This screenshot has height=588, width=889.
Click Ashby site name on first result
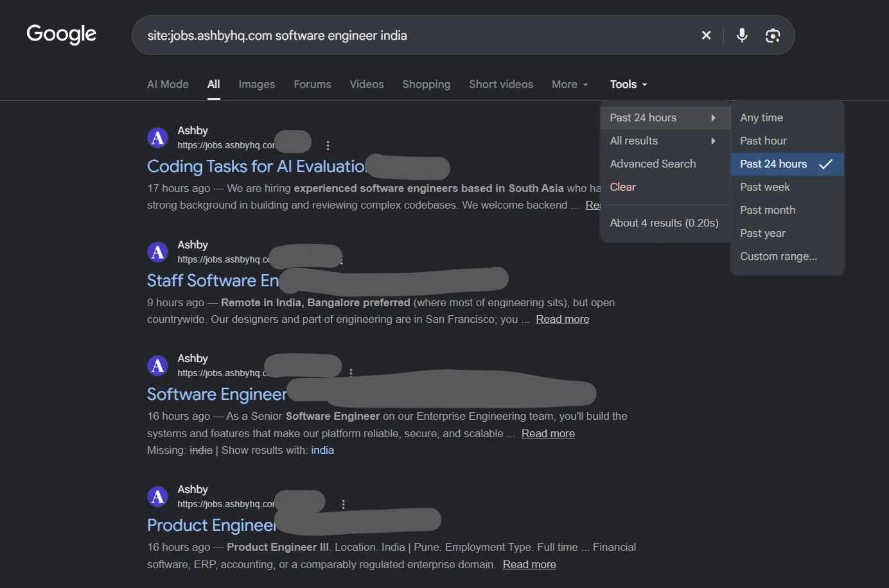point(193,130)
